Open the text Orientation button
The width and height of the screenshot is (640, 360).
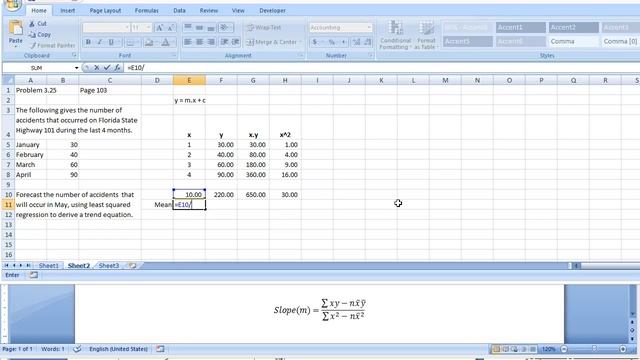(225, 27)
